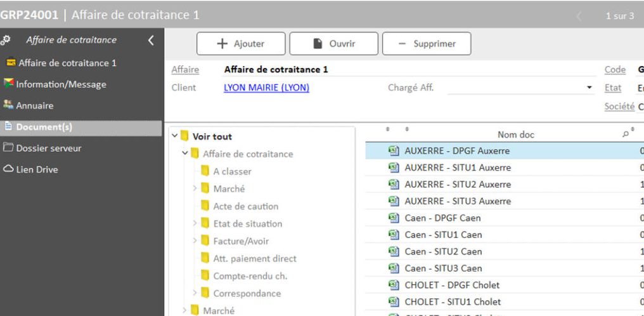
Task: Click the Affaire label link
Action: tap(185, 70)
